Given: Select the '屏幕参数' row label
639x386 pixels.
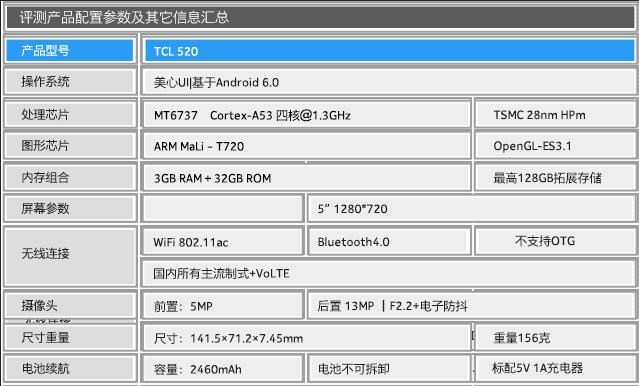Looking at the screenshot, I should coord(70,208).
